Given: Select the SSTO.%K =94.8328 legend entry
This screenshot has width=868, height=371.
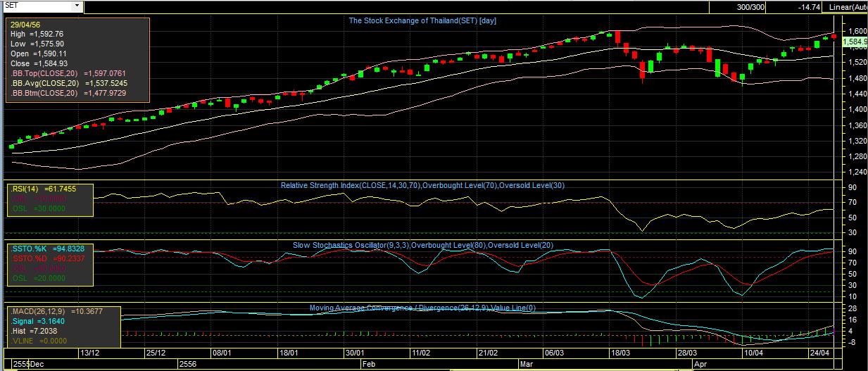Looking at the screenshot, I should click(x=47, y=249).
